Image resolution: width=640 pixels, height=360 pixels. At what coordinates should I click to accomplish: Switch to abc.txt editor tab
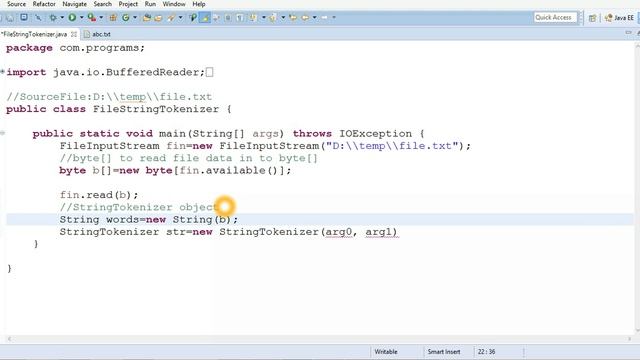pos(97,34)
